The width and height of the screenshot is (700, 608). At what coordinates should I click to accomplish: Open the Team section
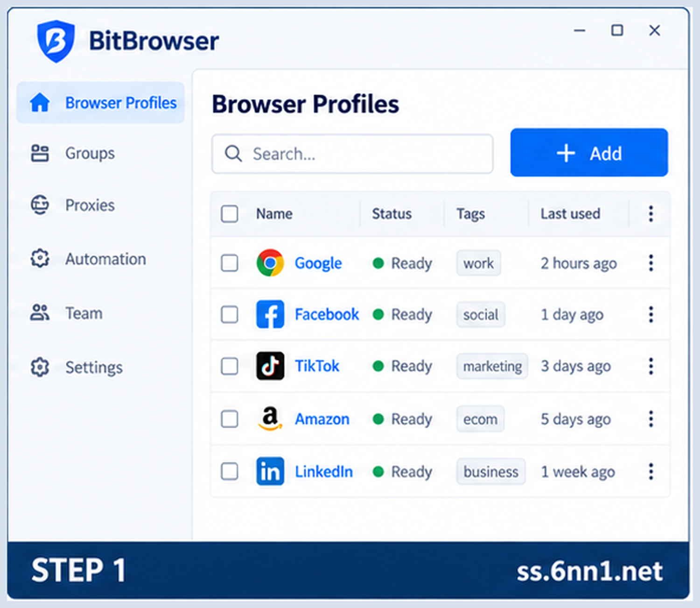coord(84,313)
